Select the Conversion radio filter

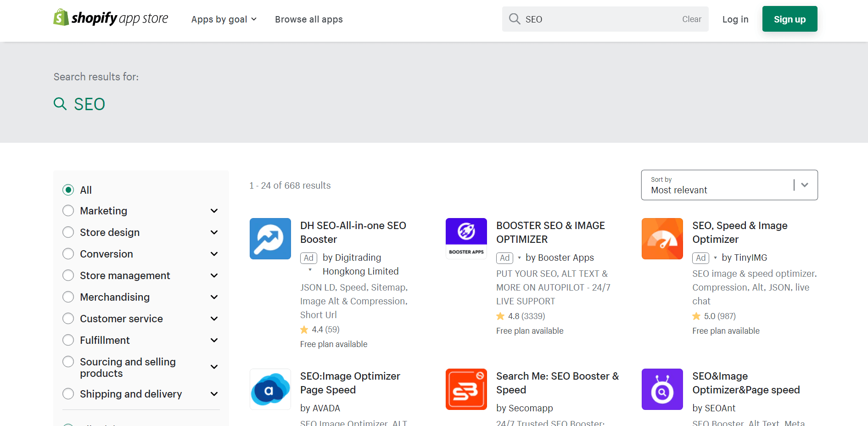click(68, 254)
